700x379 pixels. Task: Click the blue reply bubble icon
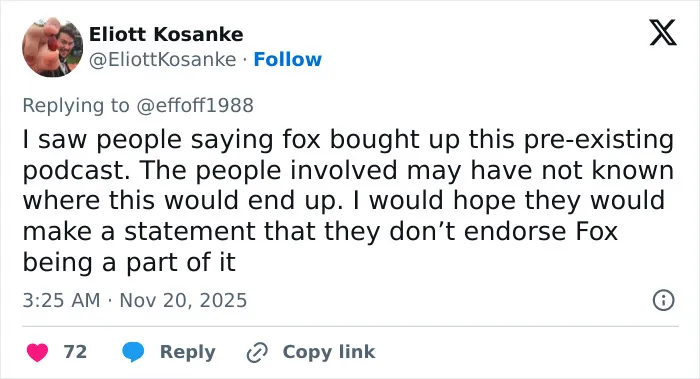tap(133, 352)
